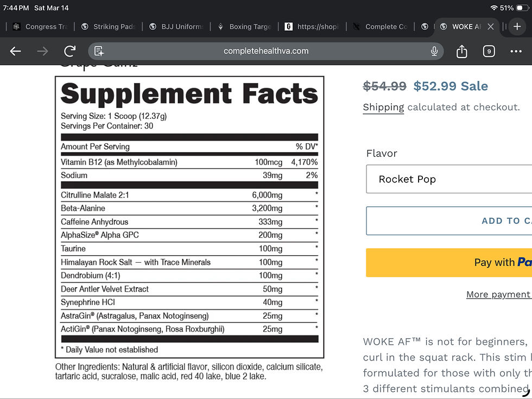Go back using the back arrow
532x399 pixels.
click(15, 51)
